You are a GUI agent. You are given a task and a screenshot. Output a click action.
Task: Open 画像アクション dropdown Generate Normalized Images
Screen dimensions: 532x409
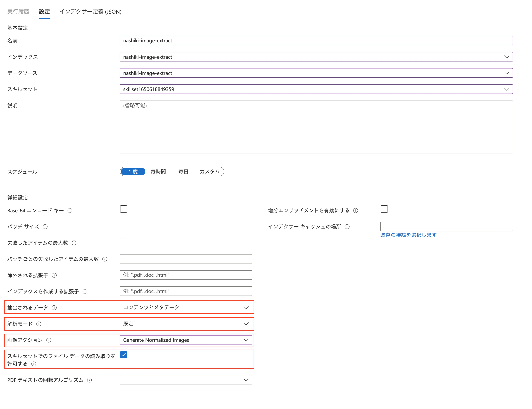coord(186,340)
